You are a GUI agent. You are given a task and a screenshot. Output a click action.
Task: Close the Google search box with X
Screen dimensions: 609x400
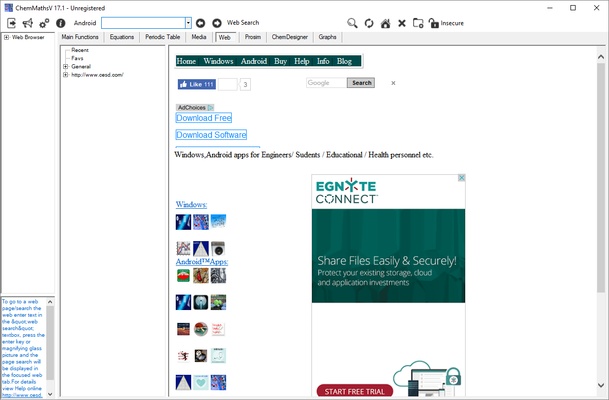point(393,83)
